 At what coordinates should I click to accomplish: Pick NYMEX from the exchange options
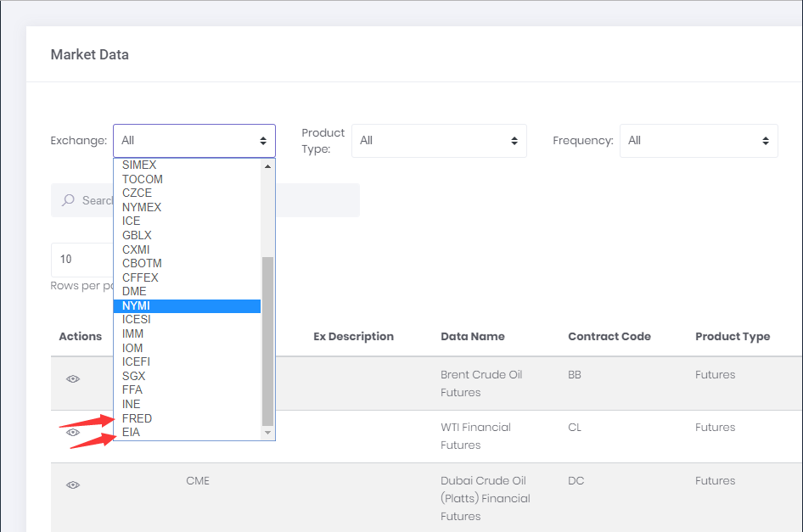coord(142,207)
